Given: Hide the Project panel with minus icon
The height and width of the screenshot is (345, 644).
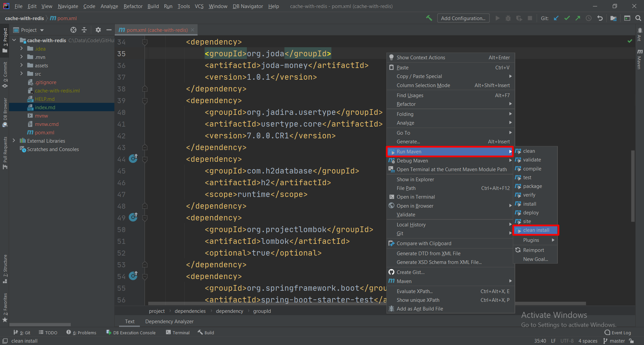Looking at the screenshot, I should 109,30.
